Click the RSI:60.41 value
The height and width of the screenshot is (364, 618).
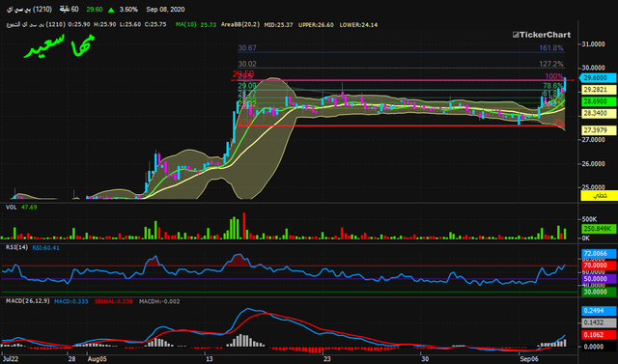click(45, 248)
